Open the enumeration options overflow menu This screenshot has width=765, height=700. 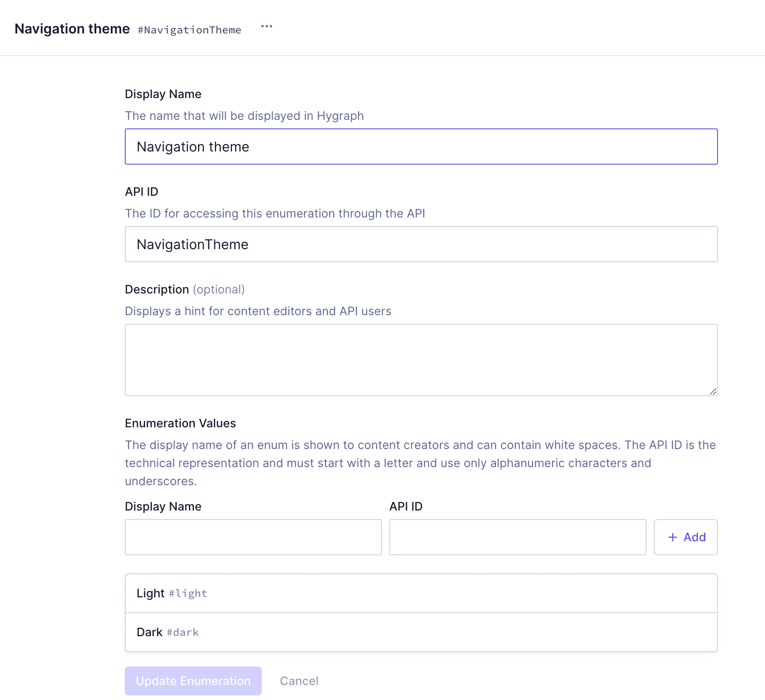click(267, 27)
